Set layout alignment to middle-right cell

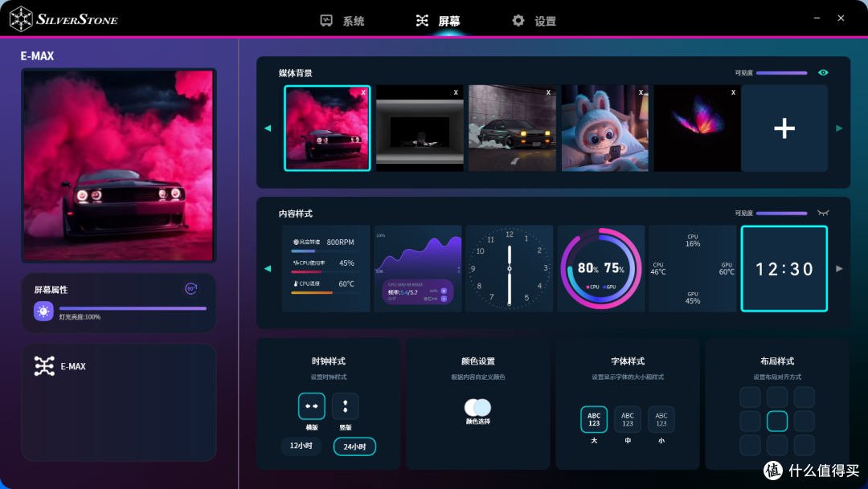coord(805,422)
